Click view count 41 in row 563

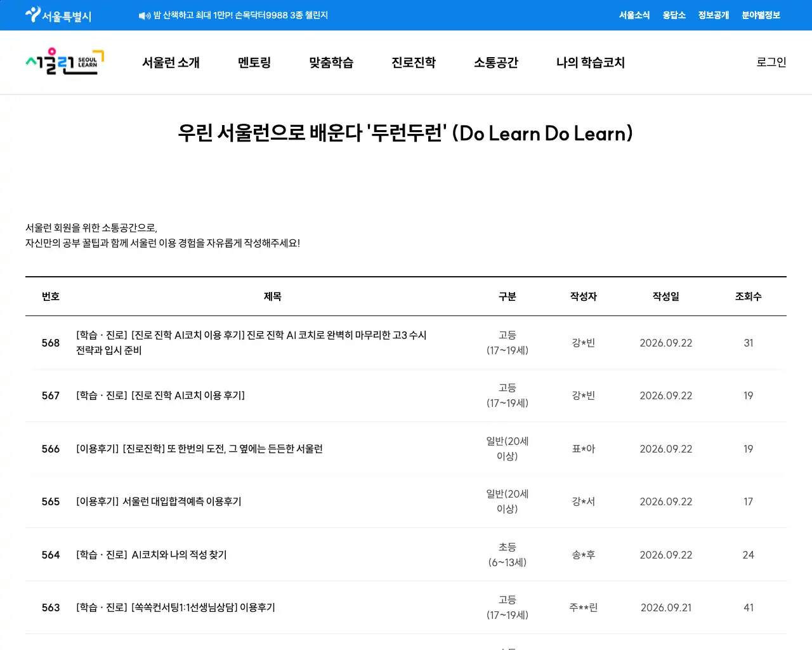749,607
